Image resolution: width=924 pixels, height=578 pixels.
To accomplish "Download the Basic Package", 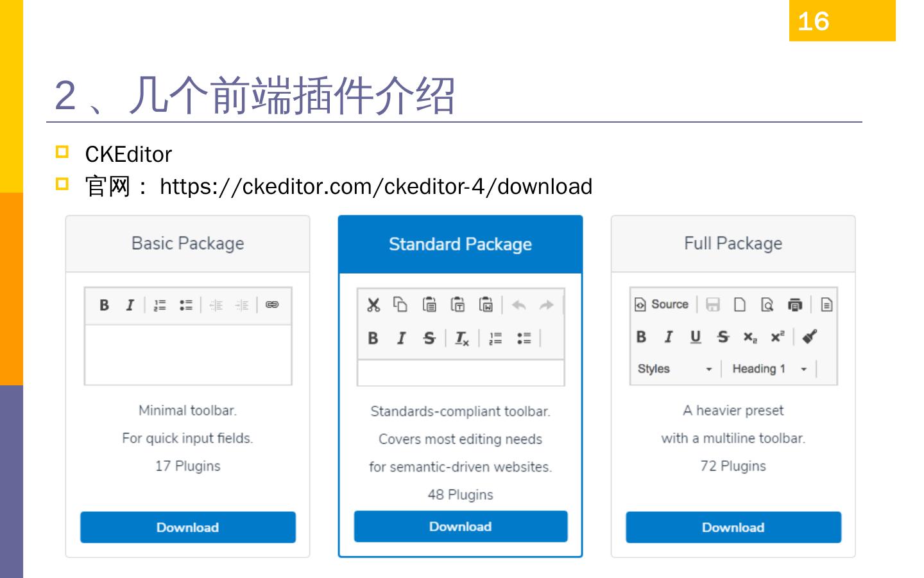I will pos(188,527).
